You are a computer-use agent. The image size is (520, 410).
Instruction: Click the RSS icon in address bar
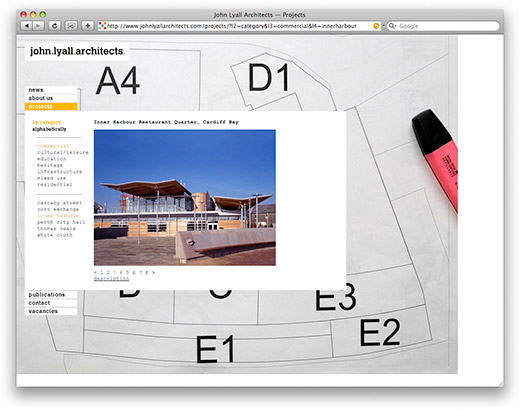point(376,26)
